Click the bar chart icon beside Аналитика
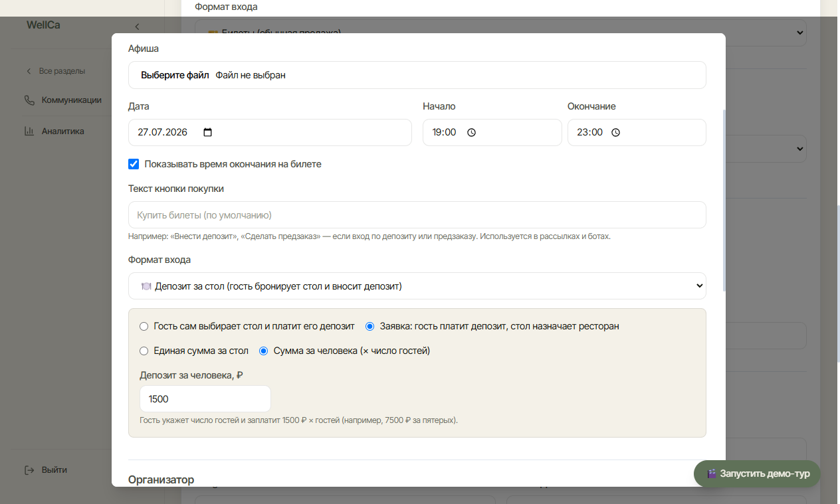 [x=29, y=131]
